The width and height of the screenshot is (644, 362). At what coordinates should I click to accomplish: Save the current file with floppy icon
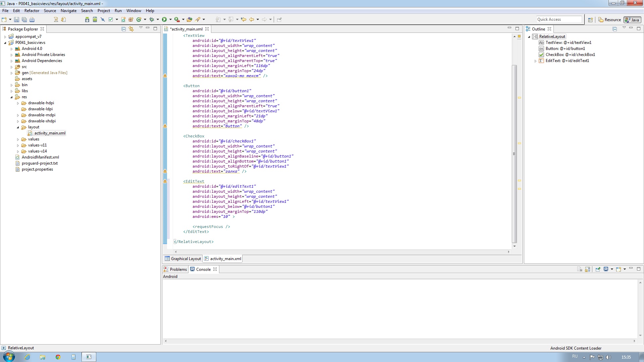click(x=16, y=19)
